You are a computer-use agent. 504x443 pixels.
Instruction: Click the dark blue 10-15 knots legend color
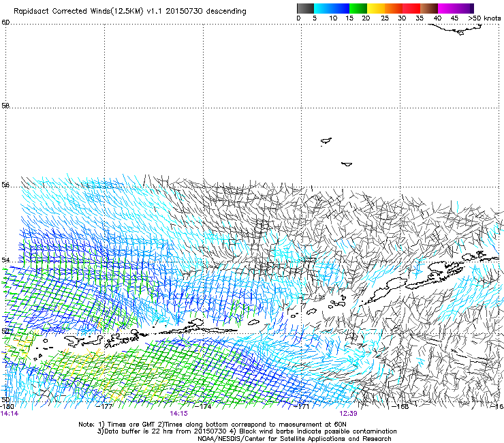point(340,8)
